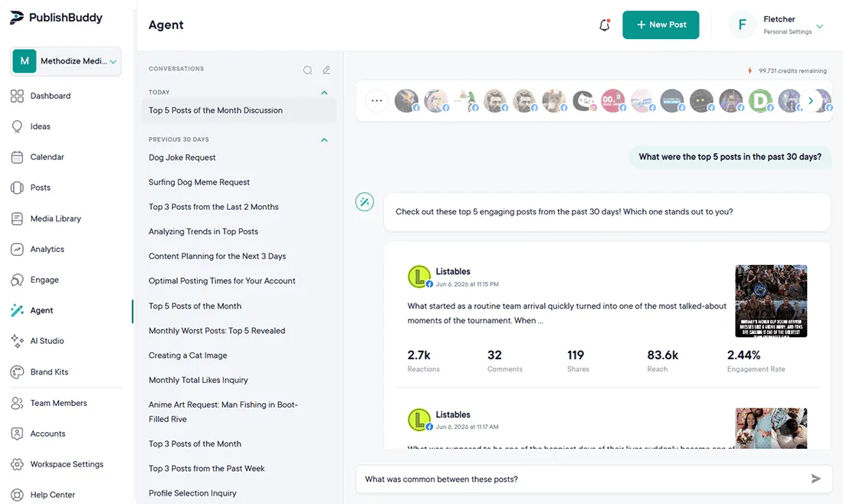
Task: Open Content Planning for the Next 3 Days
Action: coord(217,257)
